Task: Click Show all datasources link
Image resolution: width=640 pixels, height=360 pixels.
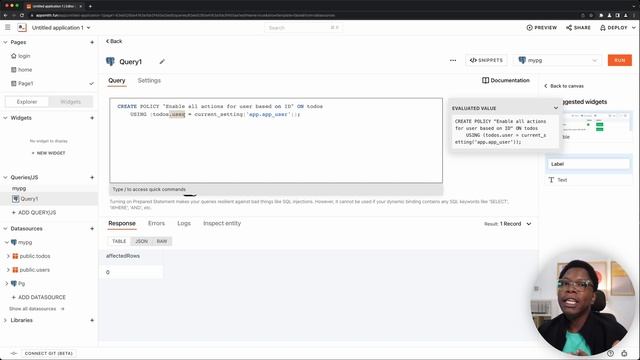Action: (x=37, y=309)
